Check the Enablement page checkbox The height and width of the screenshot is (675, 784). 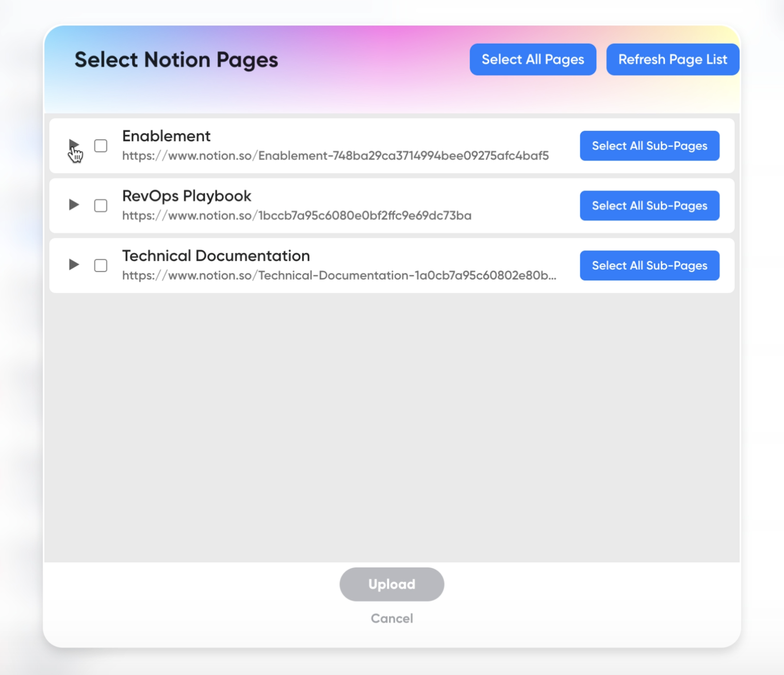click(101, 146)
